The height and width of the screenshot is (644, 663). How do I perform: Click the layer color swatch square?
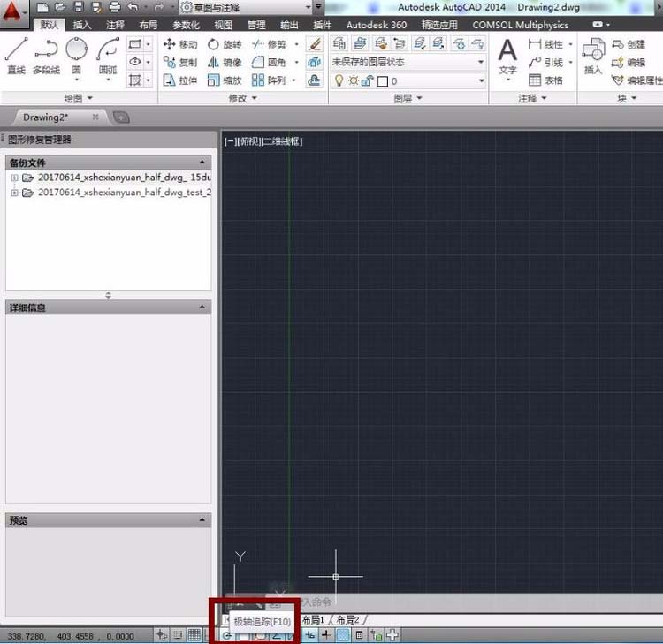pos(382,81)
